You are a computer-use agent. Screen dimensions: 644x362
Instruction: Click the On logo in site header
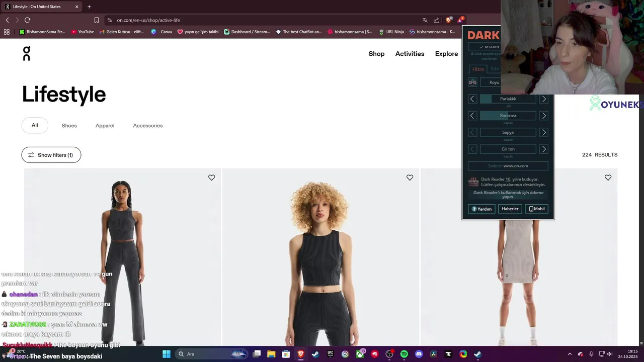[27, 54]
